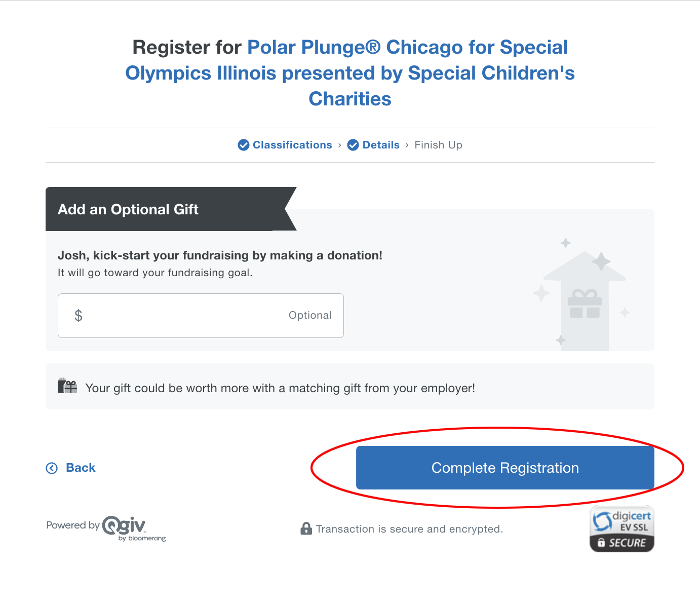
Task: Click the checkmark icon beside Details
Action: [x=353, y=145]
